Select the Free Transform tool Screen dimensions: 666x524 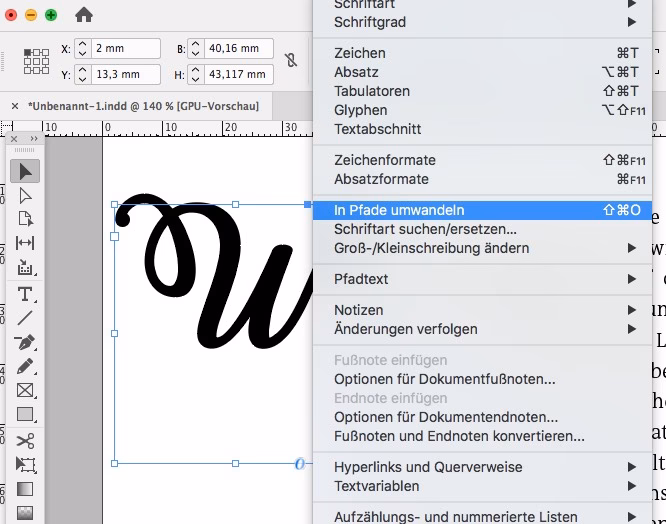pos(25,465)
